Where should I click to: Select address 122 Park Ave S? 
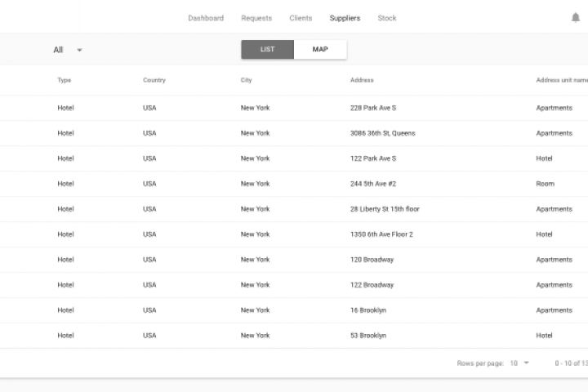[373, 158]
